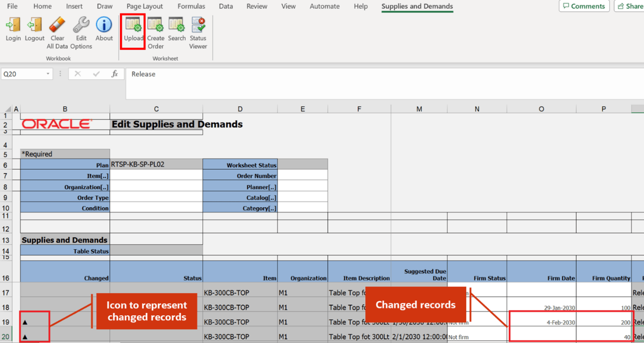Screen dimensions: 644x343
Task: Click the formula bar cancel X icon
Action: 78,74
